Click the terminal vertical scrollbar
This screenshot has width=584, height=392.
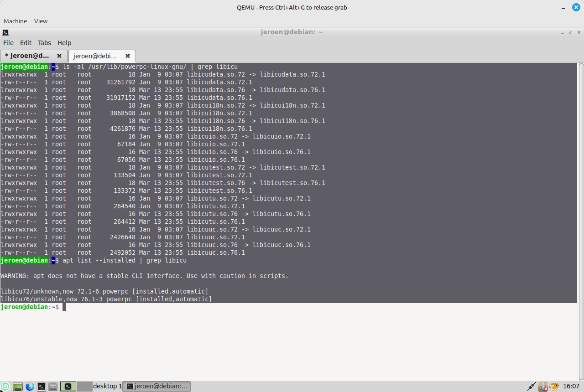(x=581, y=182)
